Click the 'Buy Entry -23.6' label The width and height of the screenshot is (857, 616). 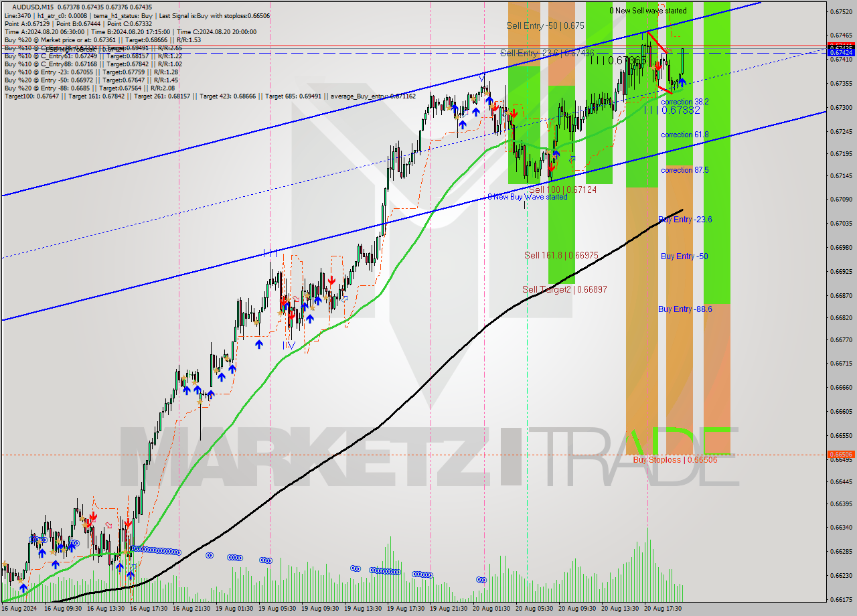pyautogui.click(x=685, y=220)
